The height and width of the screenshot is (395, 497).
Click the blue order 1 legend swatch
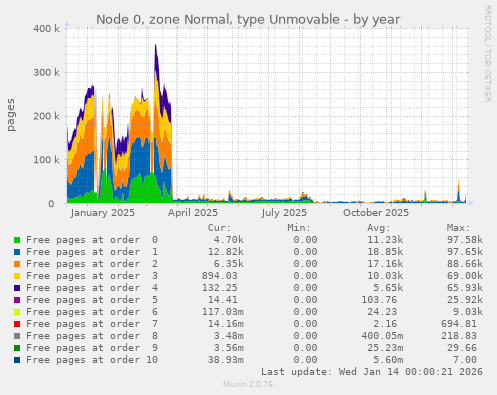coord(17,252)
